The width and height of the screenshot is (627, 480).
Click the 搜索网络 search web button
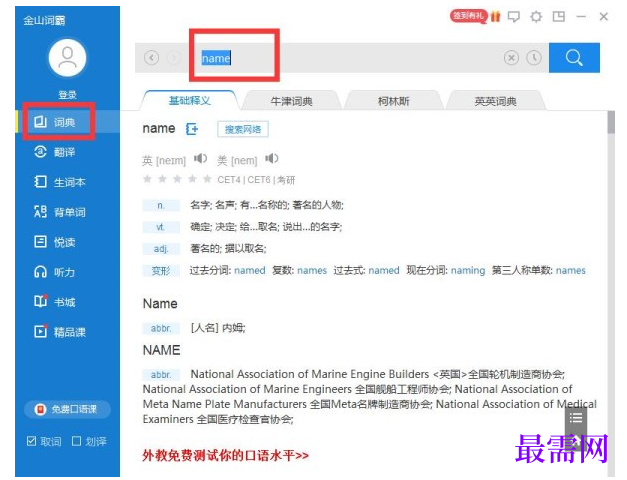click(x=243, y=129)
